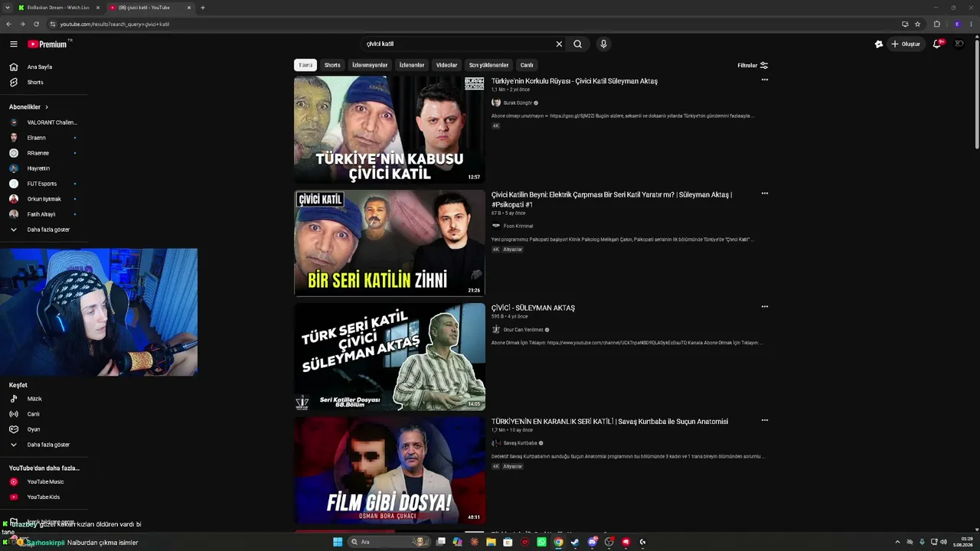The height and width of the screenshot is (551, 980).
Task: Select the Tümü filter chip
Action: tap(305, 65)
